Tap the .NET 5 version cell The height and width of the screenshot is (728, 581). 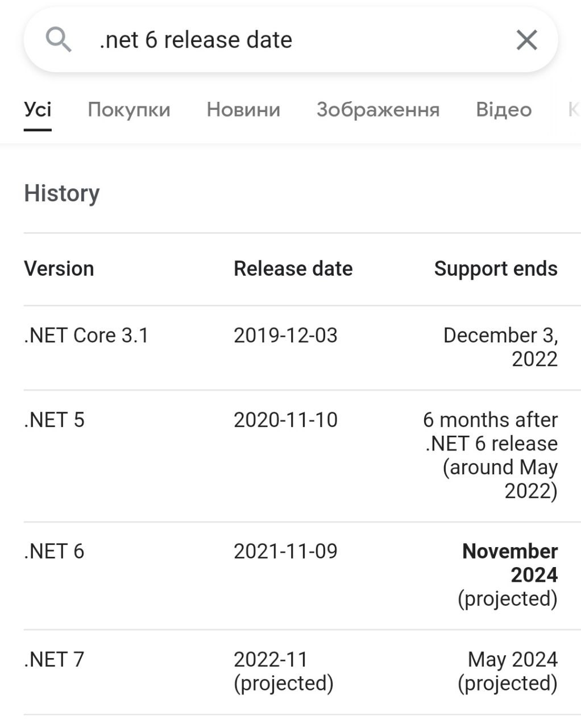(x=54, y=420)
